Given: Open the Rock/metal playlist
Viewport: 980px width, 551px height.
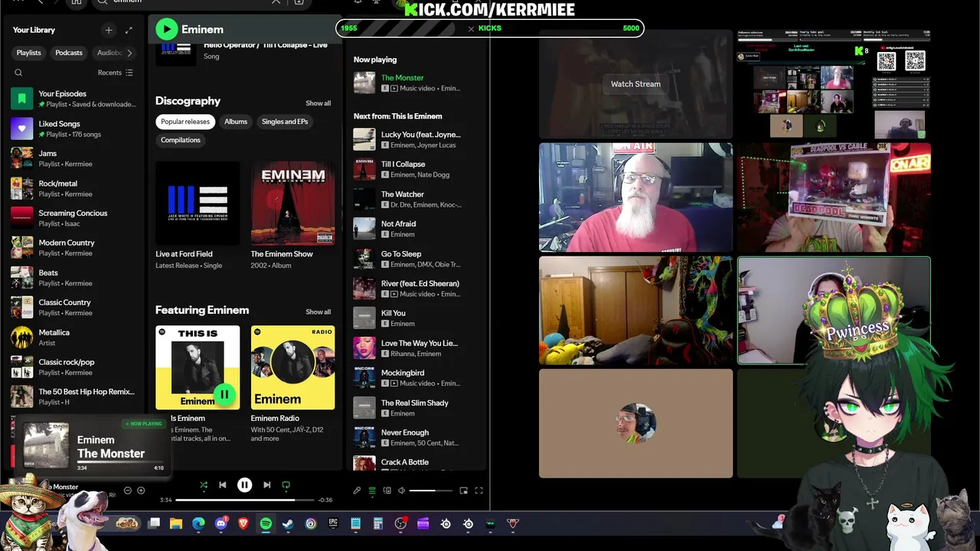Looking at the screenshot, I should tap(74, 188).
